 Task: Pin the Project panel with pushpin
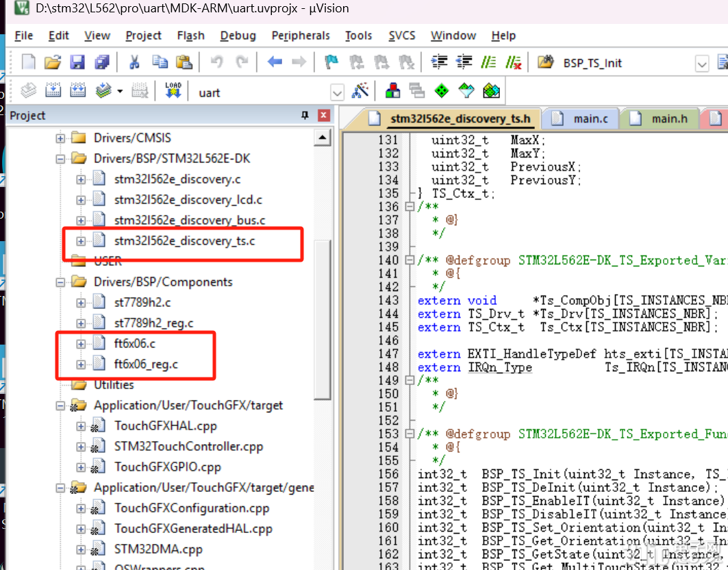(305, 115)
